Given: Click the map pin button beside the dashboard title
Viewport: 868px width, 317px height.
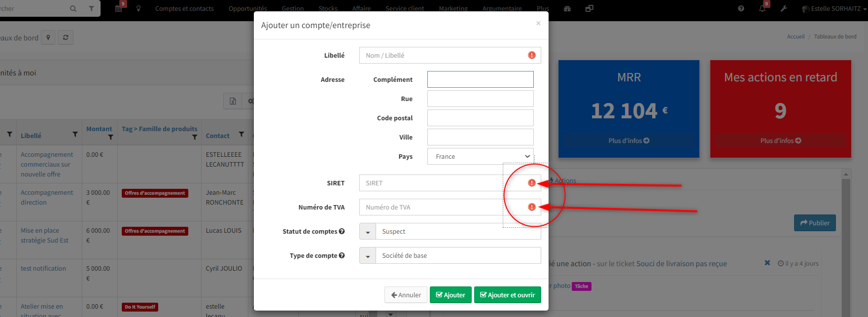Looking at the screenshot, I should pyautogui.click(x=48, y=37).
